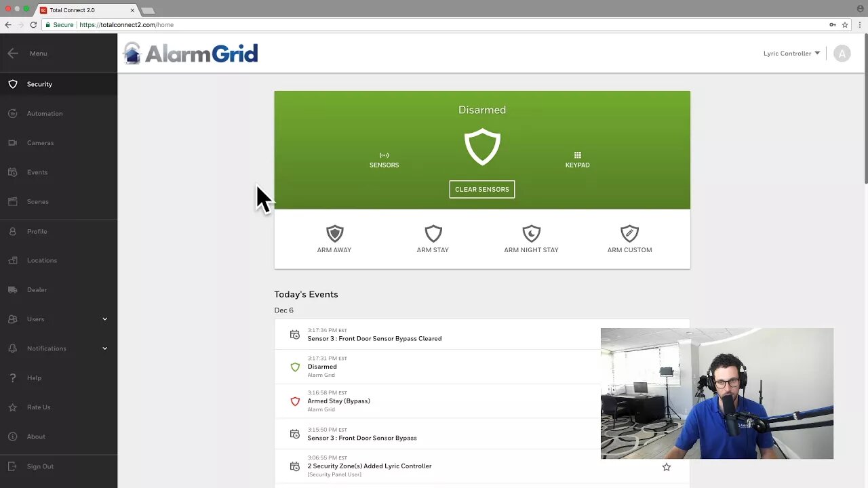Click the Scenes icon in sidebar
Viewport: 868px width, 488px height.
tap(13, 202)
